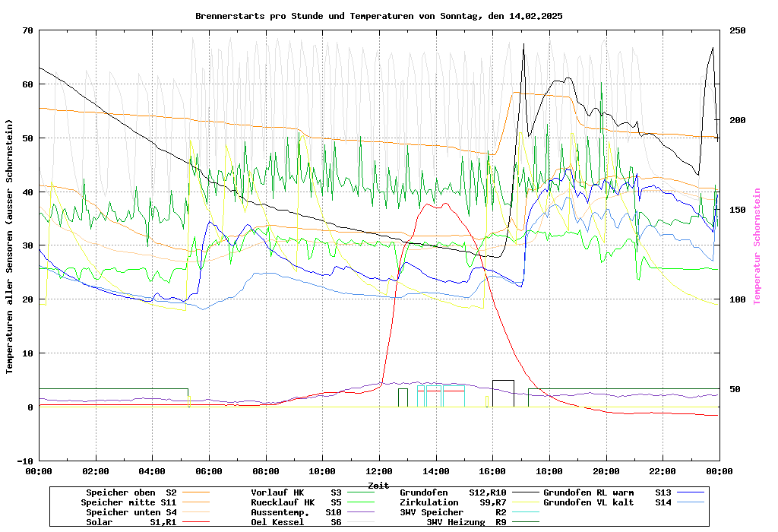Select the 3WV Speicher R2 legend entry
This screenshot has width=778, height=532.
pyautogui.click(x=453, y=512)
